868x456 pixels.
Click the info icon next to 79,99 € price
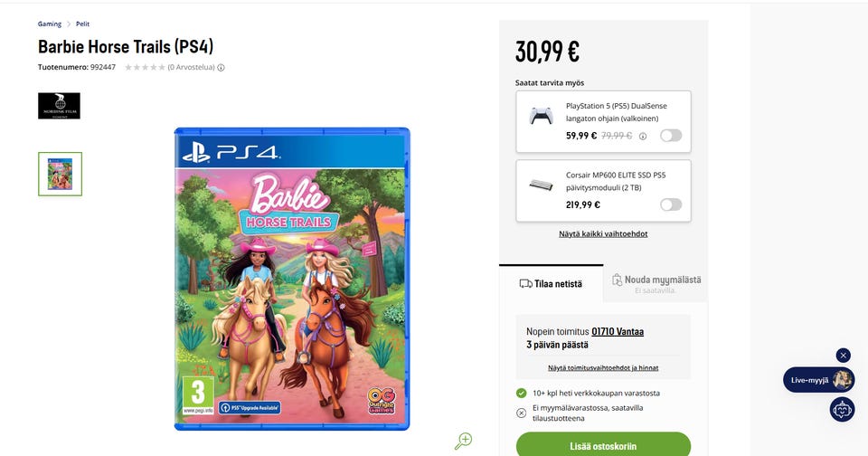coord(643,136)
